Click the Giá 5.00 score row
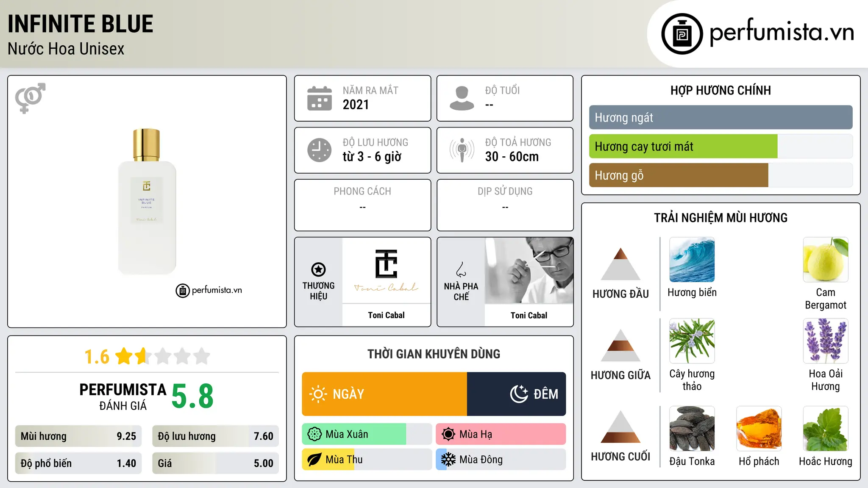The height and width of the screenshot is (488, 868). click(x=215, y=463)
